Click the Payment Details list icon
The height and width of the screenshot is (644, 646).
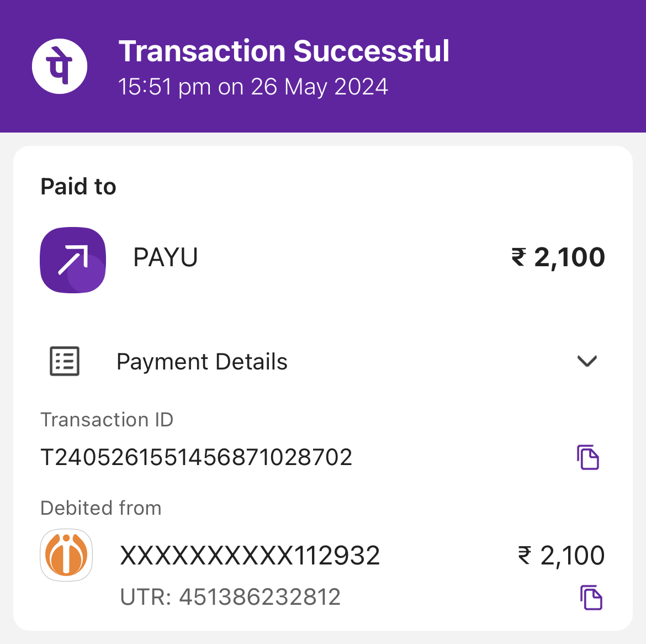(x=65, y=361)
